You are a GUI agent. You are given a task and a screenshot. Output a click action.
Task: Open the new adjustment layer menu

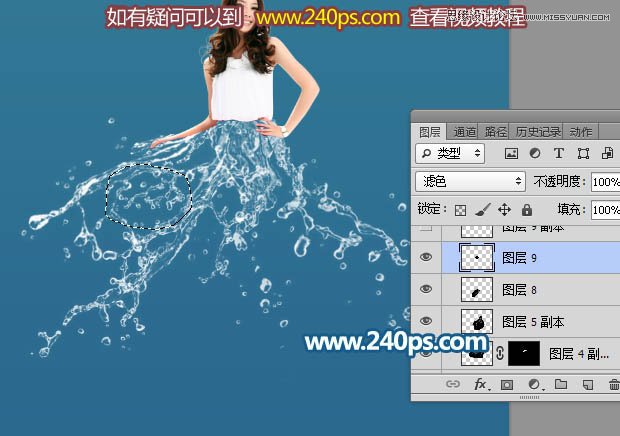[535, 385]
